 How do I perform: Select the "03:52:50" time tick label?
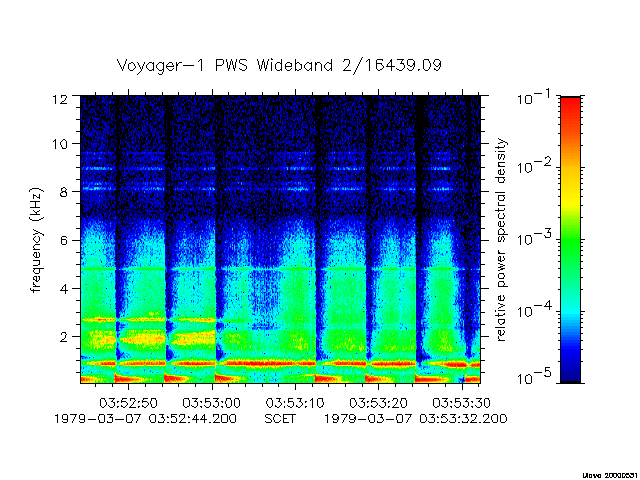[128, 403]
